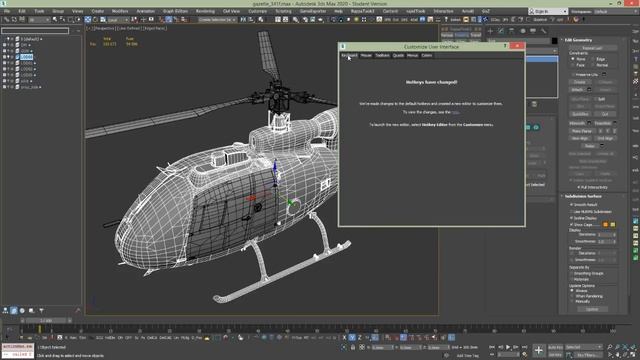Click the Align tool icon
The width and height of the screenshot is (640, 360).
(251, 20)
